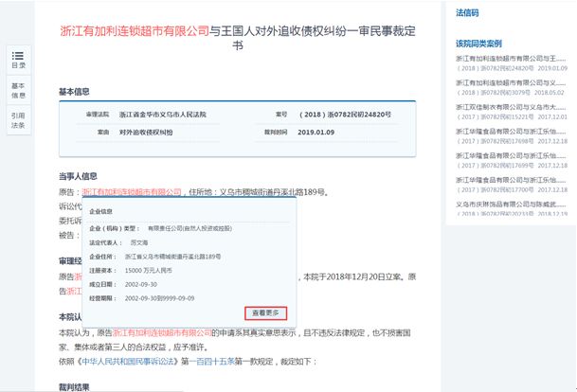
Task: Click the 企业信息 popup heading
Action: coord(100,211)
